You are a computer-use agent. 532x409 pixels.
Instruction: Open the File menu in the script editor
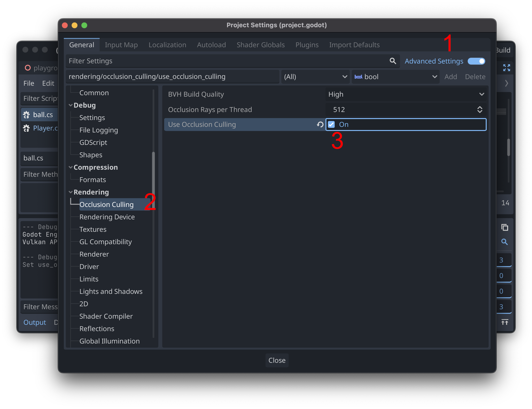[28, 83]
